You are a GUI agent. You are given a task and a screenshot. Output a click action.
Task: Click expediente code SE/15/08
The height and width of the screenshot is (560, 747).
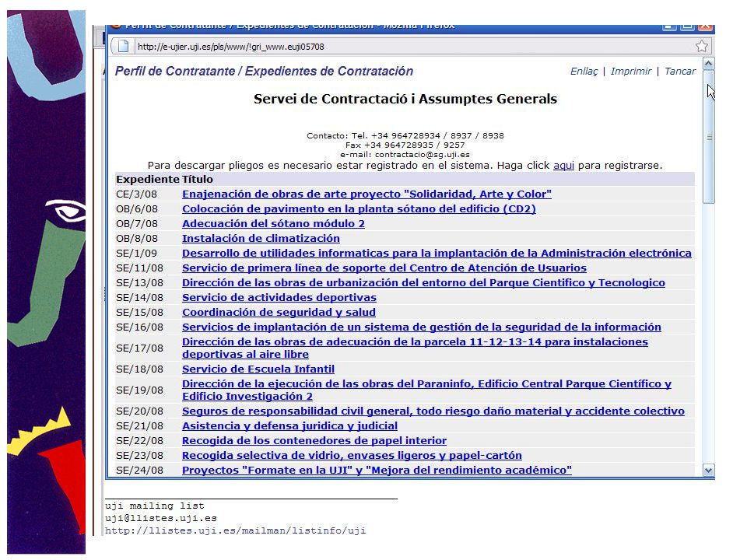tap(139, 313)
